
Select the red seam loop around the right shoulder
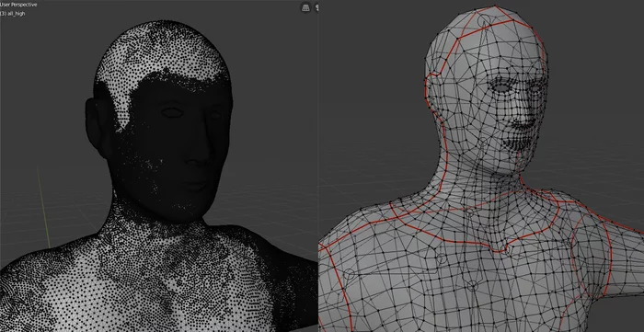click(592, 255)
